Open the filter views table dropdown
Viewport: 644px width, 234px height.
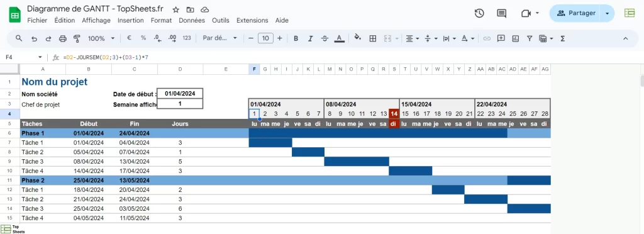pyautogui.click(x=545, y=38)
